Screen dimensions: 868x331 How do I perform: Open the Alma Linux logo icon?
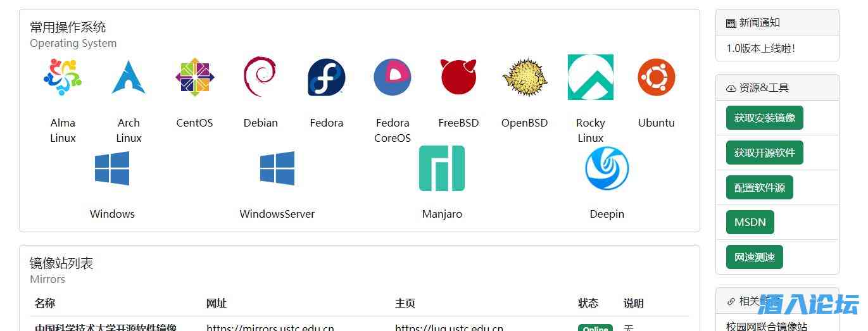tap(63, 77)
